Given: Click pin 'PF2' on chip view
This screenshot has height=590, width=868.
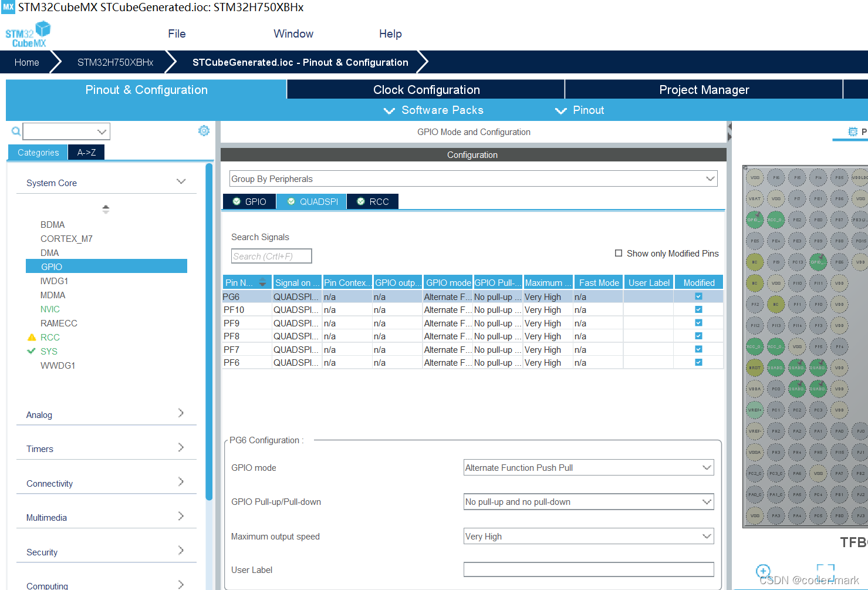Looking at the screenshot, I should coord(755,304).
